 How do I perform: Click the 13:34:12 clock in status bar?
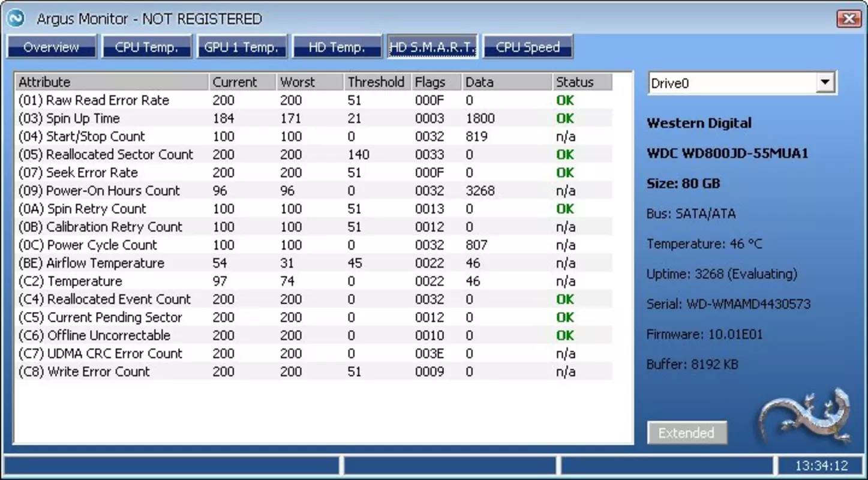click(821, 466)
